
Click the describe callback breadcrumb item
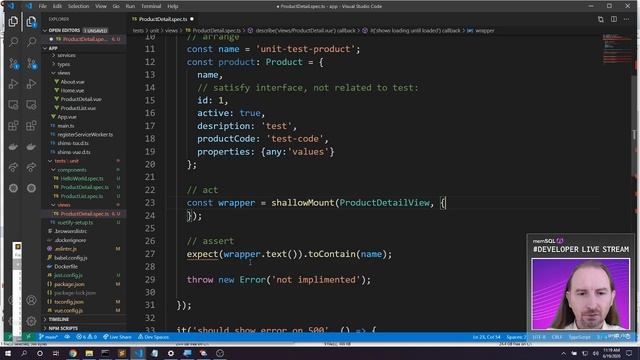[302, 31]
